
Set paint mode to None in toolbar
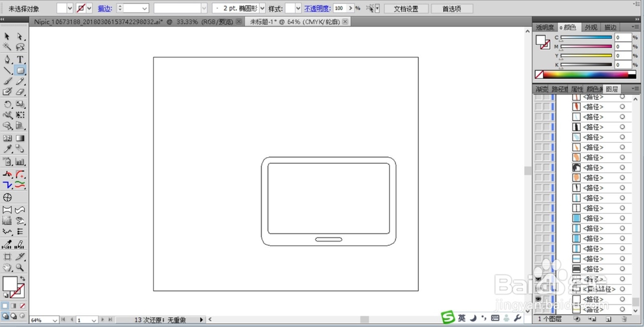[23, 306]
